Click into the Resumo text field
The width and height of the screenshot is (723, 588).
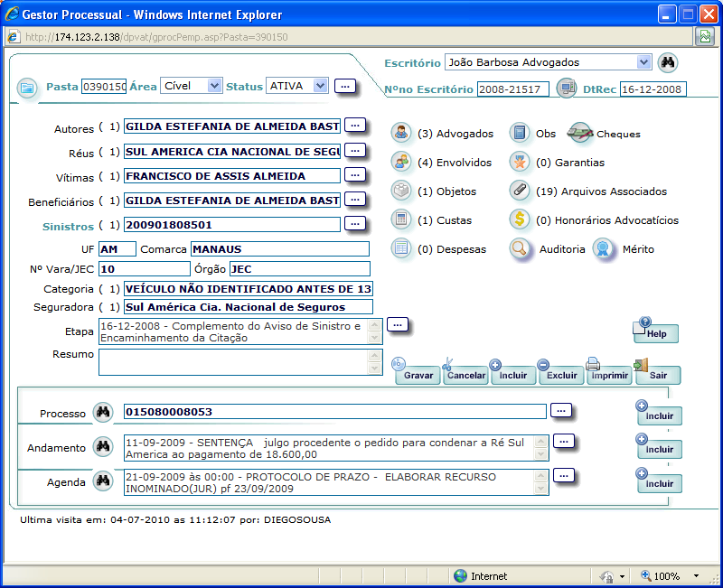(x=233, y=362)
